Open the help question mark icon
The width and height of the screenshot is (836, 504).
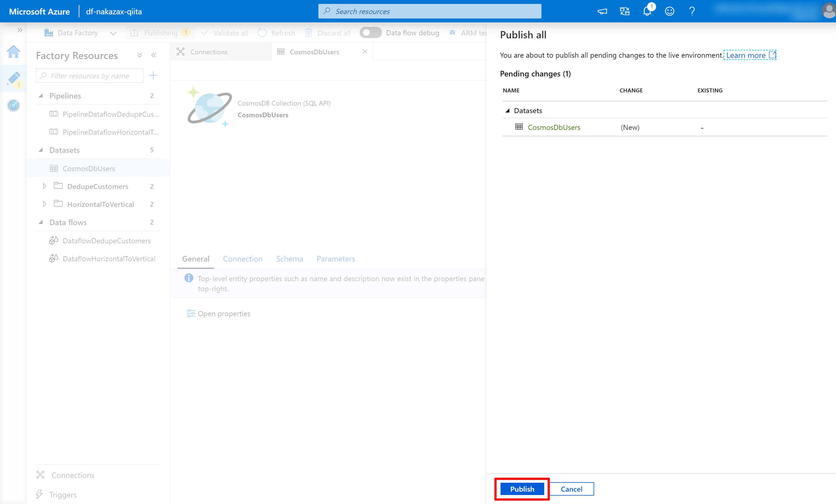pos(692,11)
